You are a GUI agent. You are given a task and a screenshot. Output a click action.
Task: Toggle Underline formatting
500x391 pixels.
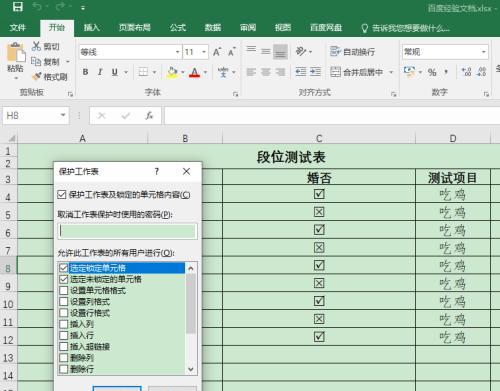coord(115,72)
